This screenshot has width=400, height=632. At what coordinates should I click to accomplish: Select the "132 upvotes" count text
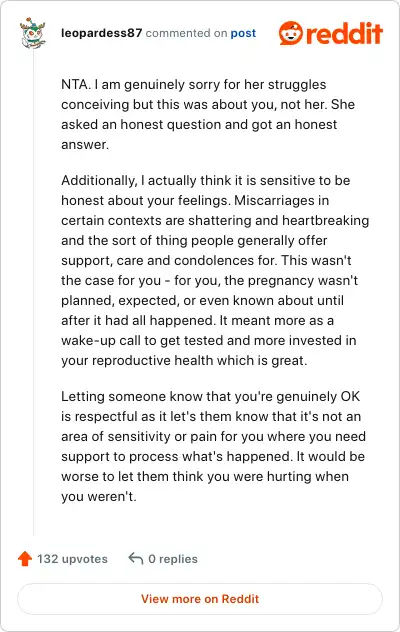(x=73, y=559)
